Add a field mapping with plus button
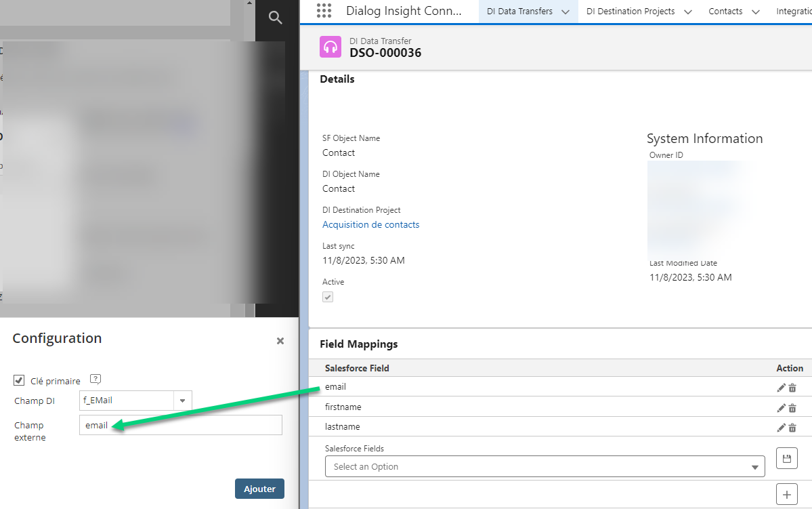 coord(787,494)
